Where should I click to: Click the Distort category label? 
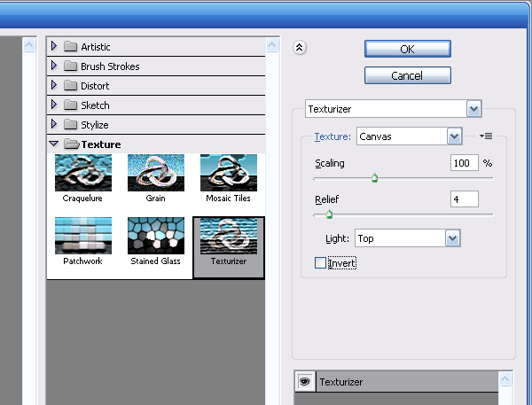[x=95, y=86]
